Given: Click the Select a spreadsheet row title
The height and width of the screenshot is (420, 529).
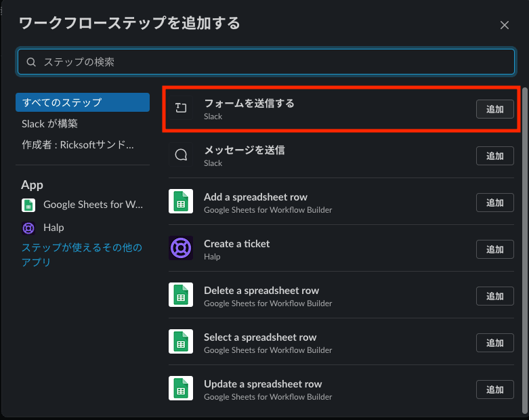Looking at the screenshot, I should pos(260,337).
